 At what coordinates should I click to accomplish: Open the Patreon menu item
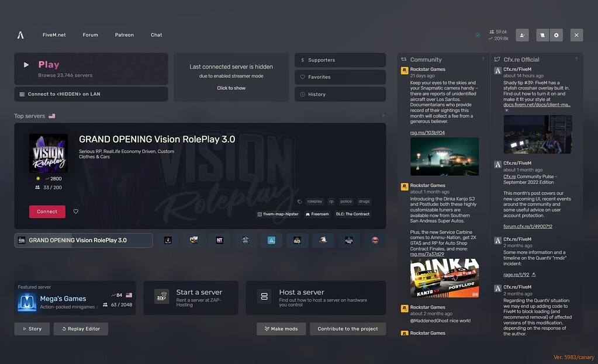pyautogui.click(x=124, y=35)
